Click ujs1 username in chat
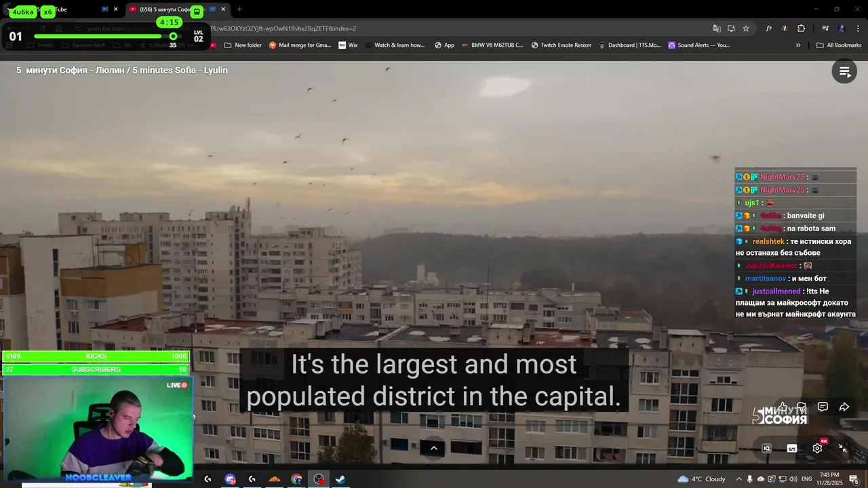This screenshot has width=868, height=488. (x=752, y=203)
